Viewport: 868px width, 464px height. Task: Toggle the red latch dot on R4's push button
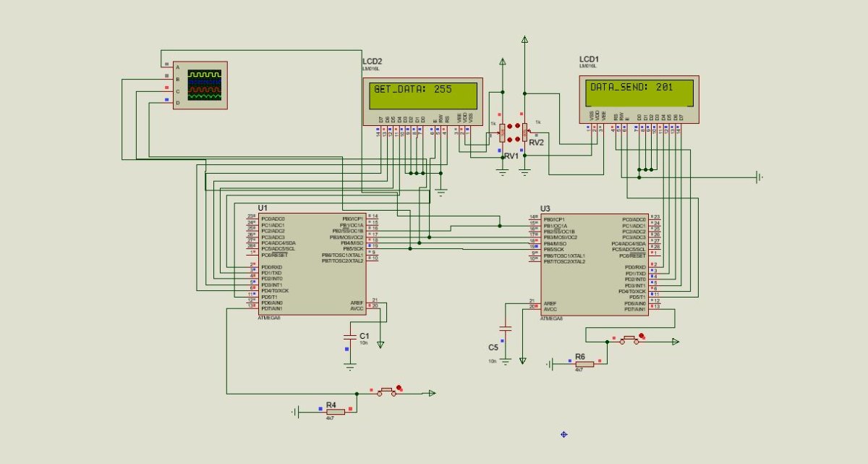click(x=399, y=387)
